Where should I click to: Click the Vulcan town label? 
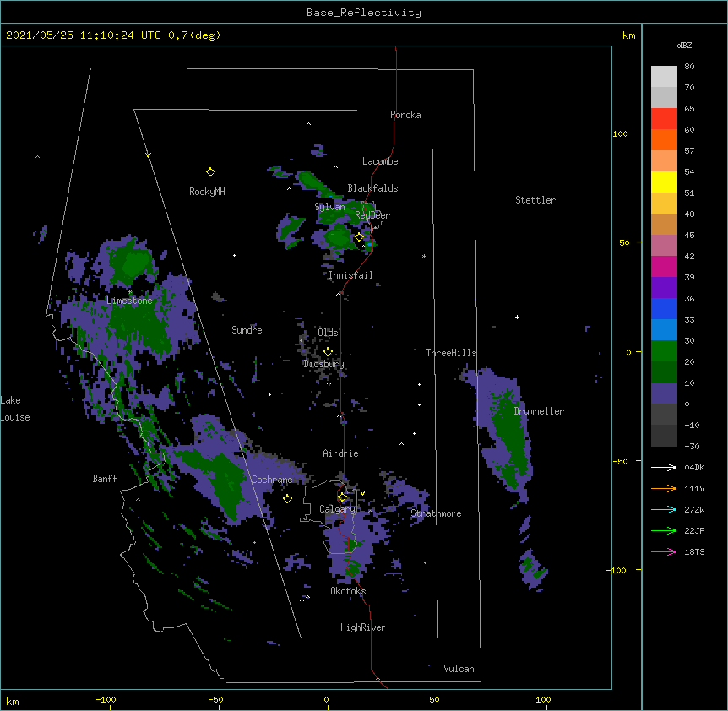pos(459,669)
